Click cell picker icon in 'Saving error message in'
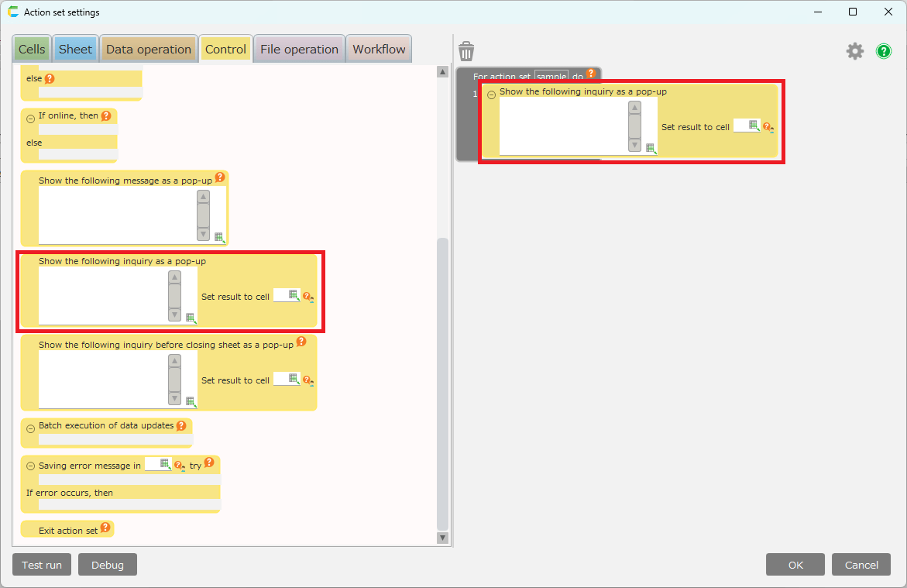This screenshot has width=907, height=588. tap(165, 463)
